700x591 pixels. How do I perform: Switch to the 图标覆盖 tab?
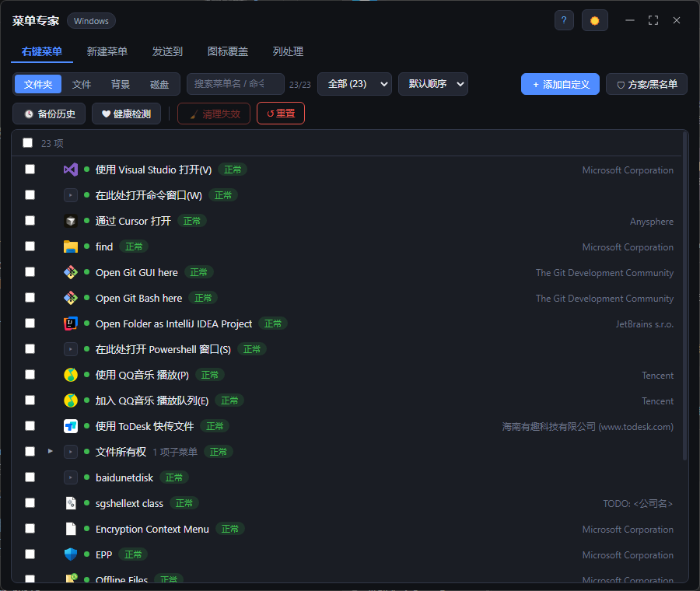point(228,51)
